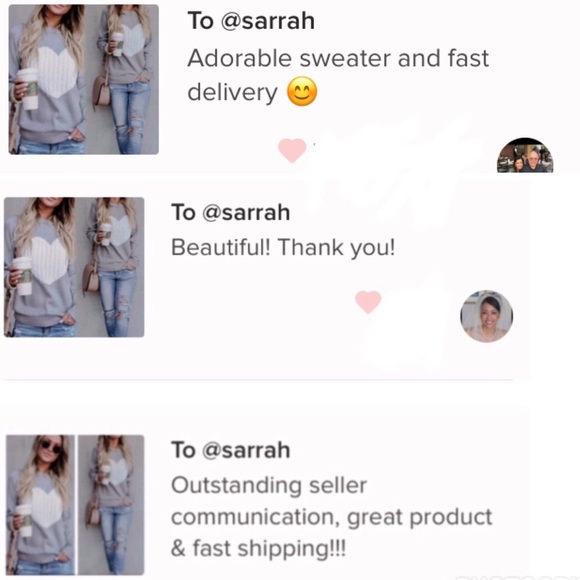Click the word 'delivery' in first comment
Viewport: 580px width, 580px height.
232,92
